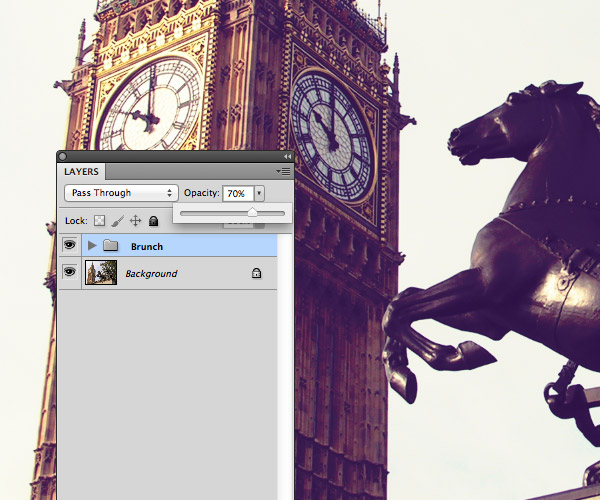Toggle lock transparent pixels icon
The height and width of the screenshot is (500, 600).
click(x=99, y=221)
